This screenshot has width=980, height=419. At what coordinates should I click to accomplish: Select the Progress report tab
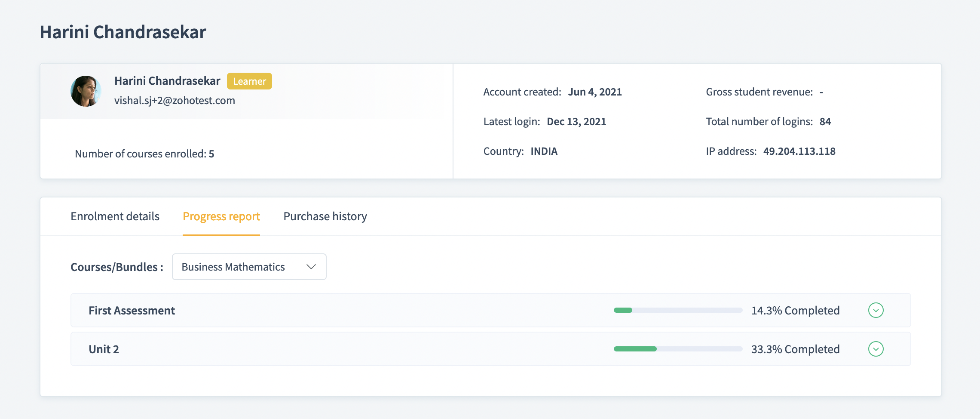(x=221, y=216)
